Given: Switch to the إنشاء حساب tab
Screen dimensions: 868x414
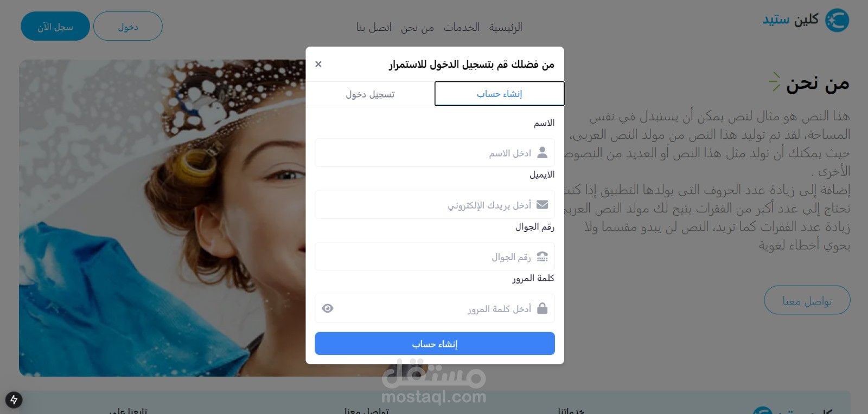Looking at the screenshot, I should tap(500, 94).
